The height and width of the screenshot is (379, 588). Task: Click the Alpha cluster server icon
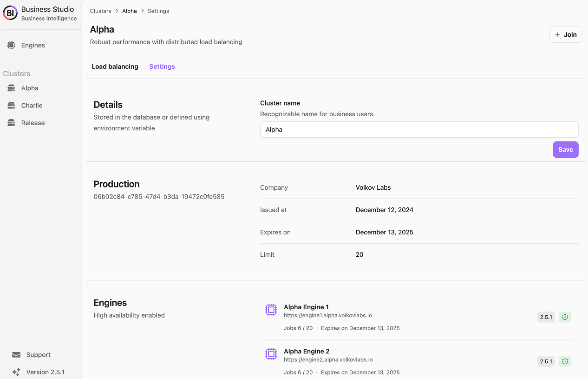click(x=11, y=88)
